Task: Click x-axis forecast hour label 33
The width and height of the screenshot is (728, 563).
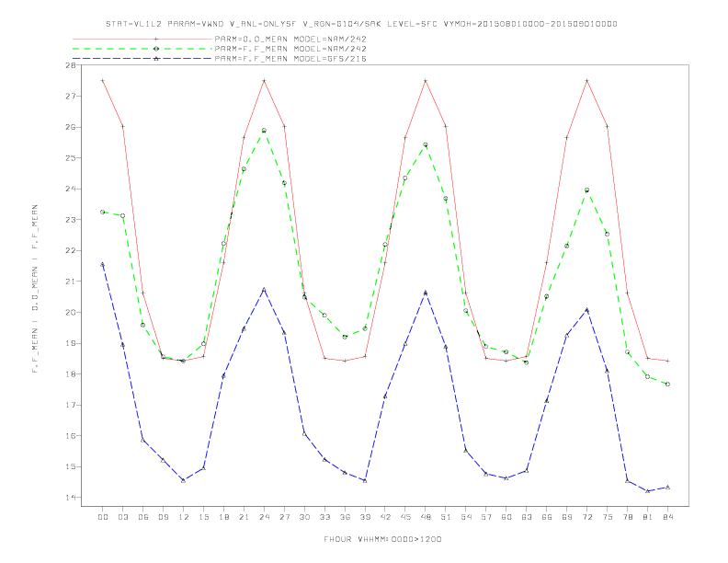Action: click(324, 517)
